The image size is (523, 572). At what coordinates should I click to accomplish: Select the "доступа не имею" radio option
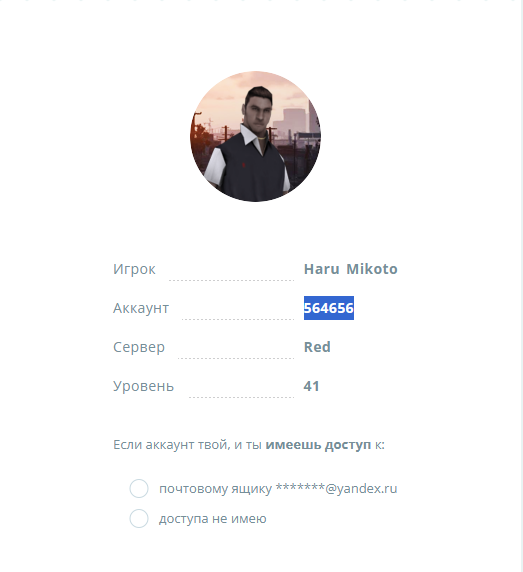pyautogui.click(x=139, y=518)
